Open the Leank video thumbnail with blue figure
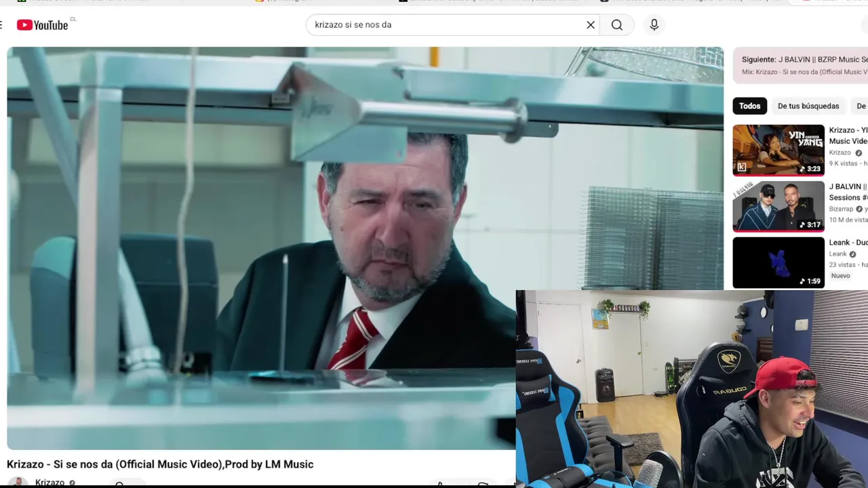This screenshot has height=488, width=868. 778,262
